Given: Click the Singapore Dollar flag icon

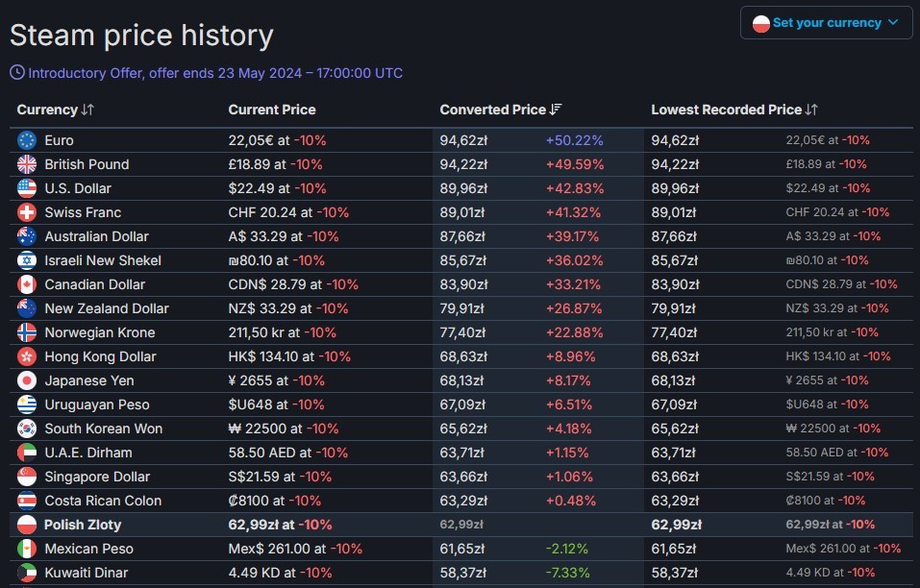Looking at the screenshot, I should click(x=26, y=477).
